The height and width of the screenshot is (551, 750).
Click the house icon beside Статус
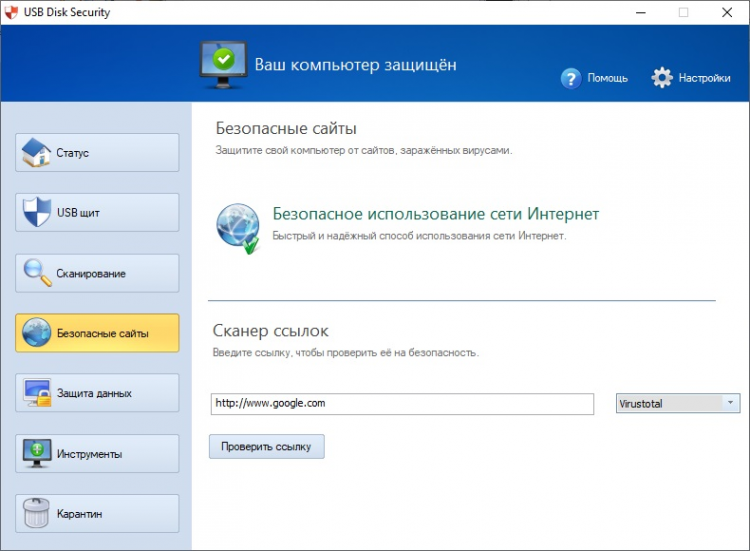[36, 153]
